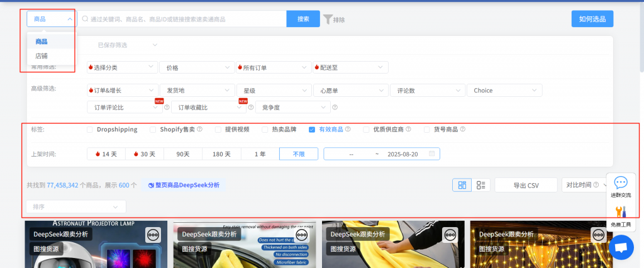Click help icon beside 对比时间
The height and width of the screenshot is (268, 644).
[596, 185]
